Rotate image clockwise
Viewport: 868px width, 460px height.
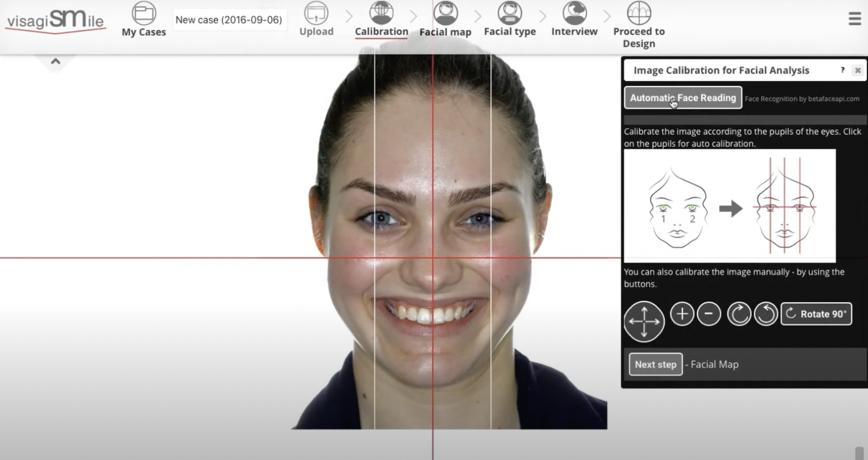click(x=739, y=314)
